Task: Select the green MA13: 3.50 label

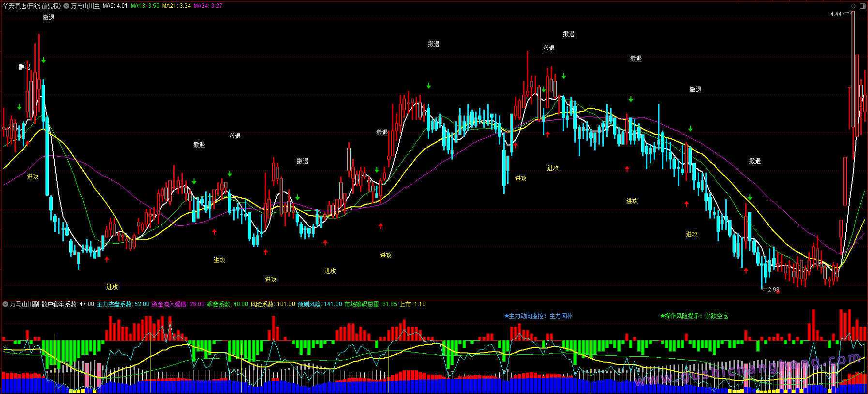Action: [x=145, y=6]
